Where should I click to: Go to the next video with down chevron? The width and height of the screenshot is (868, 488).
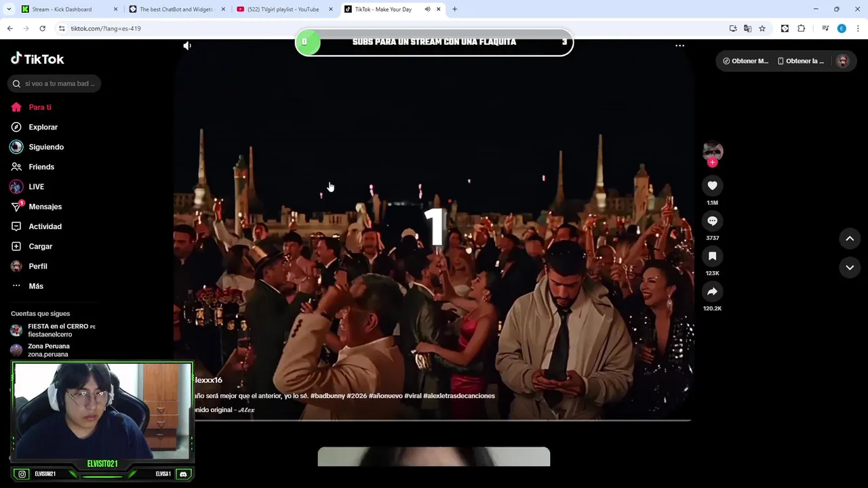tap(850, 268)
